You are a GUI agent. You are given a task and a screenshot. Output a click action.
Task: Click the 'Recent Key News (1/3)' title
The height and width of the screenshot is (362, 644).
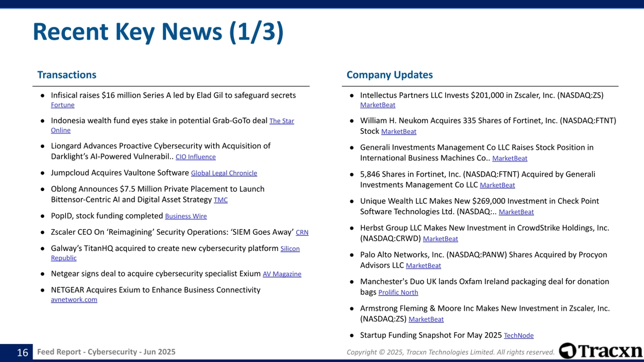[x=158, y=32]
